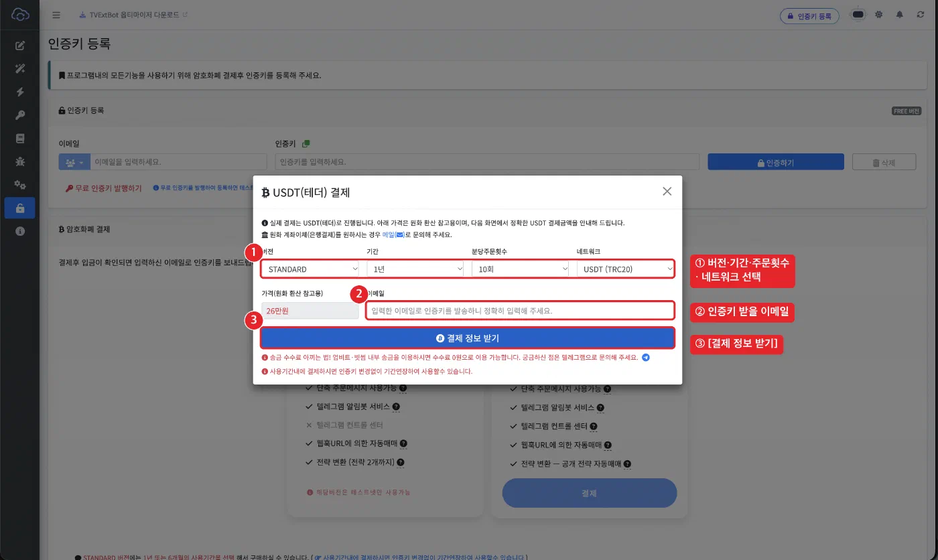Open the gears settings sidebar page

(x=20, y=185)
